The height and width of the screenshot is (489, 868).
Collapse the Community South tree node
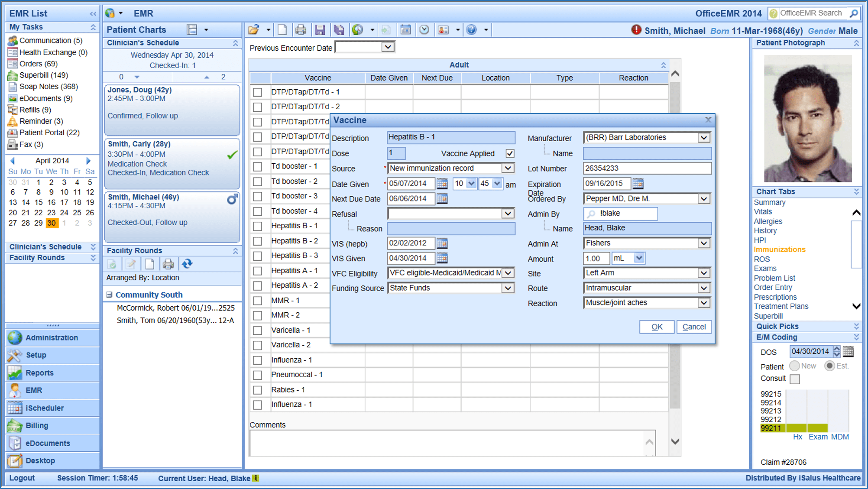pyautogui.click(x=109, y=295)
